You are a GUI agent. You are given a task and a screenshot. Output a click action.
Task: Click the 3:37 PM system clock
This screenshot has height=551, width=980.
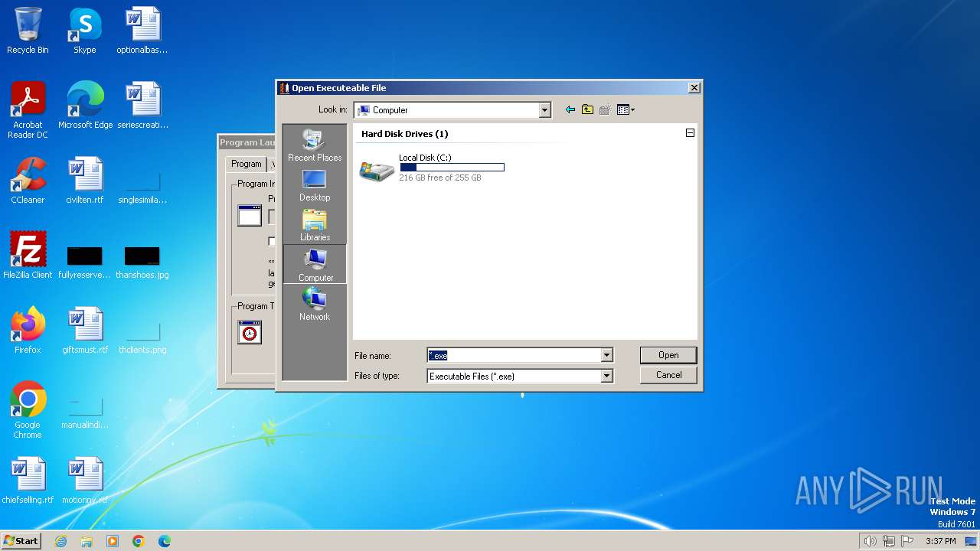(x=941, y=541)
